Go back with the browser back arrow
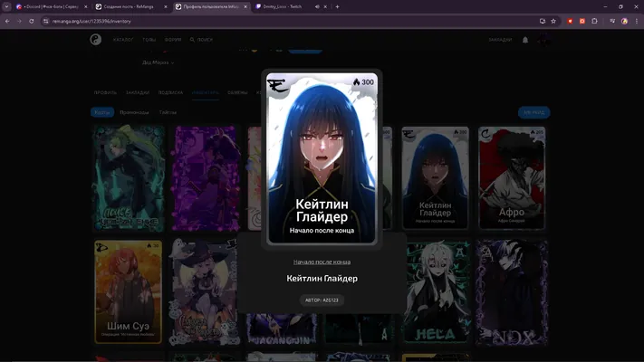 pyautogui.click(x=7, y=21)
